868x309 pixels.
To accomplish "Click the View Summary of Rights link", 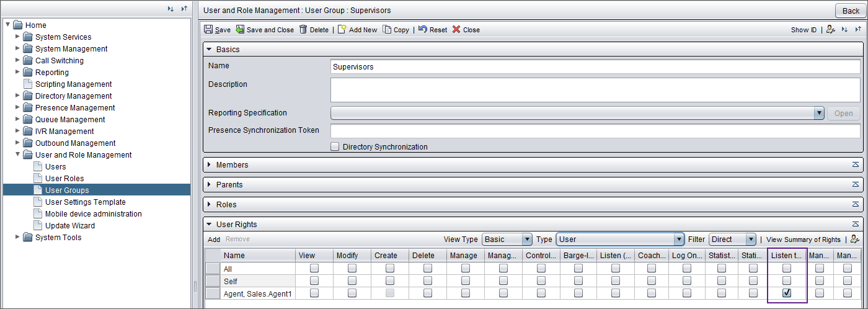I will pyautogui.click(x=803, y=240).
